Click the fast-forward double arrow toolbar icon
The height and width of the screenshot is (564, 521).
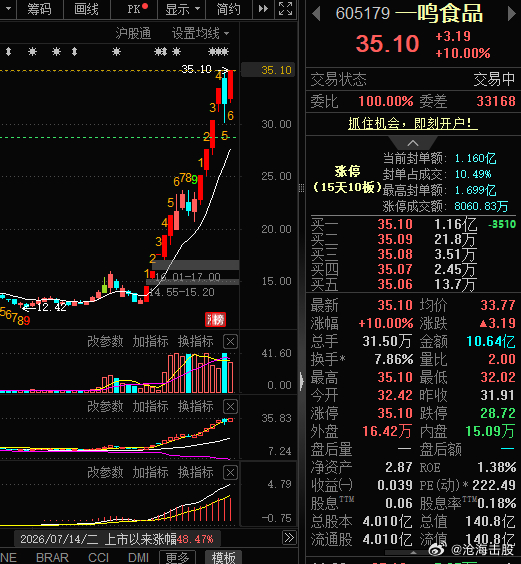(263, 9)
